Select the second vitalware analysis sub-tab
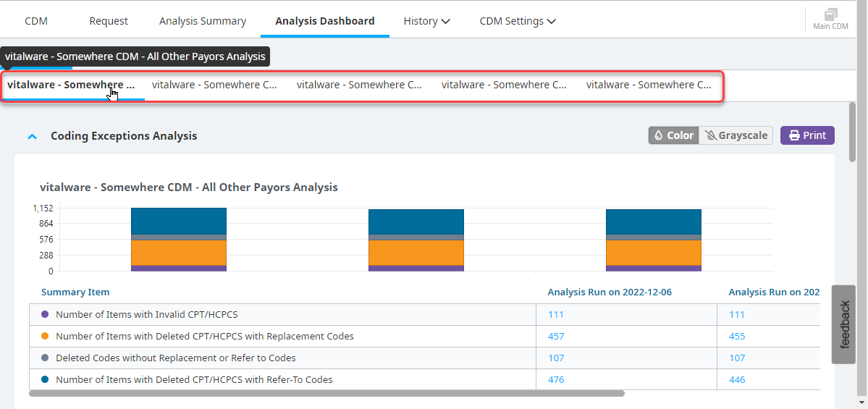This screenshot has height=409, width=868. point(214,85)
